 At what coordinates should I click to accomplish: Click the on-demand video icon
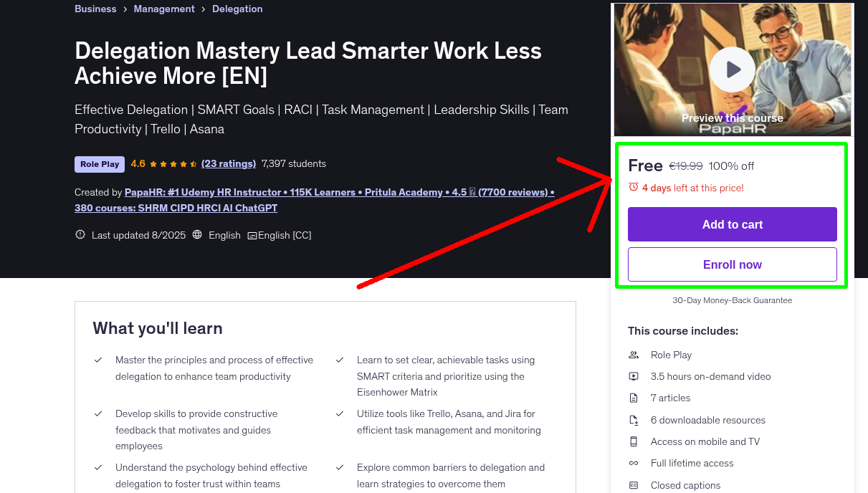tap(634, 376)
